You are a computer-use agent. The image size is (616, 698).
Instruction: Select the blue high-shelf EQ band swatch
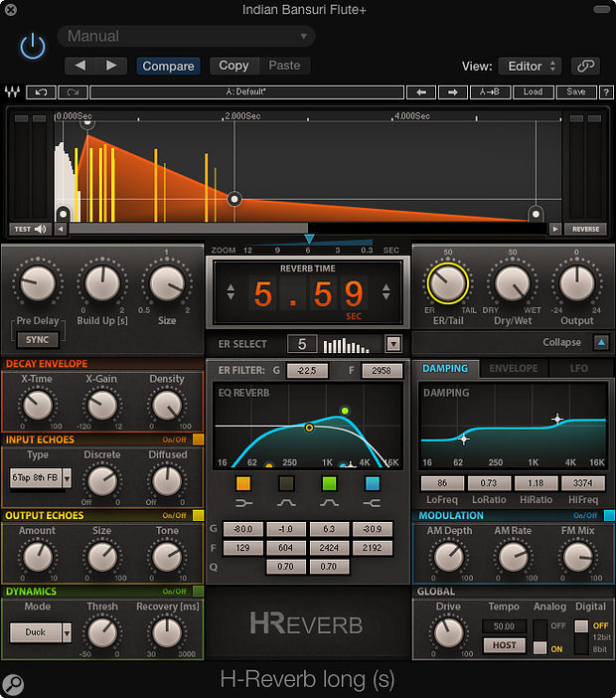tap(373, 483)
